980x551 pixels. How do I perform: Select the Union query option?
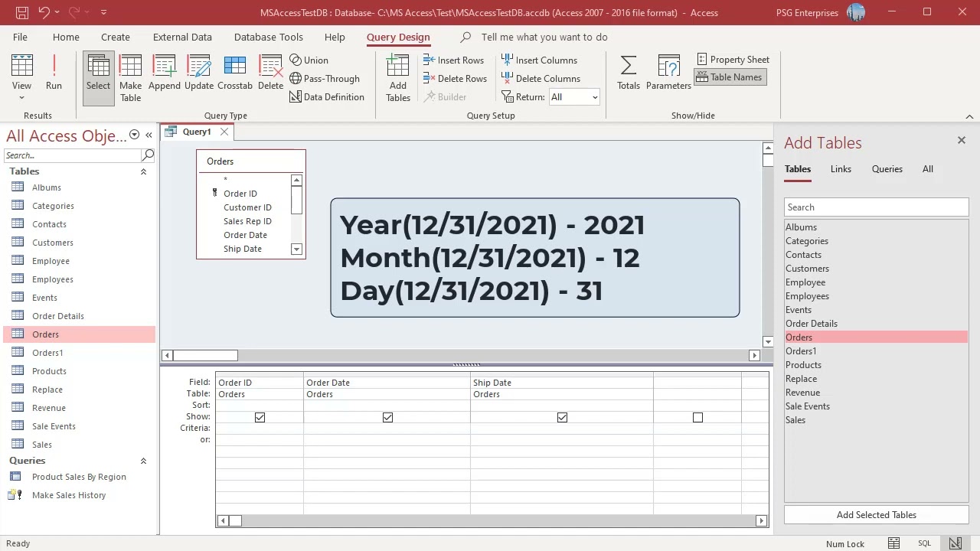coord(309,60)
